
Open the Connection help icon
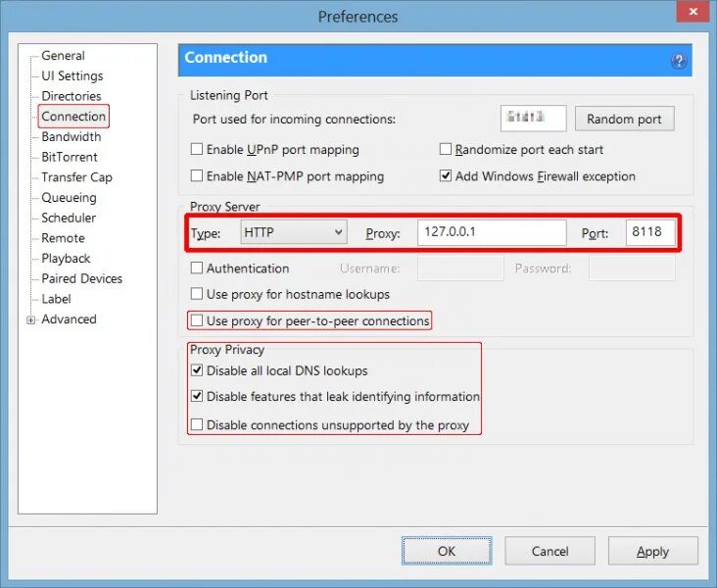pos(679,61)
